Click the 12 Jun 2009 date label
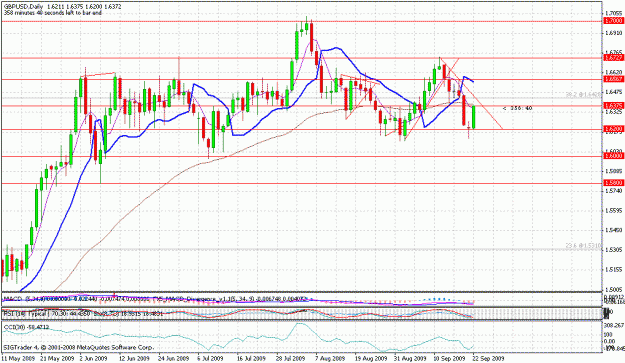This screenshot has height=363, width=625. (x=134, y=358)
